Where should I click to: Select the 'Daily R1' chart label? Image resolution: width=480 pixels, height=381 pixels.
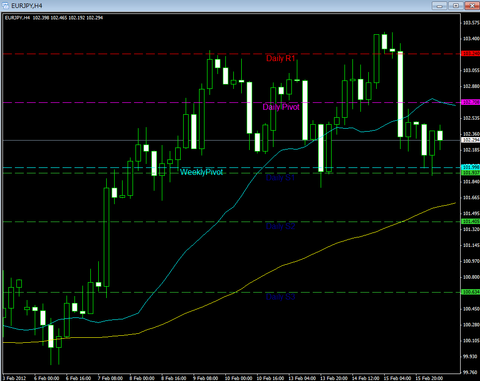click(x=281, y=58)
